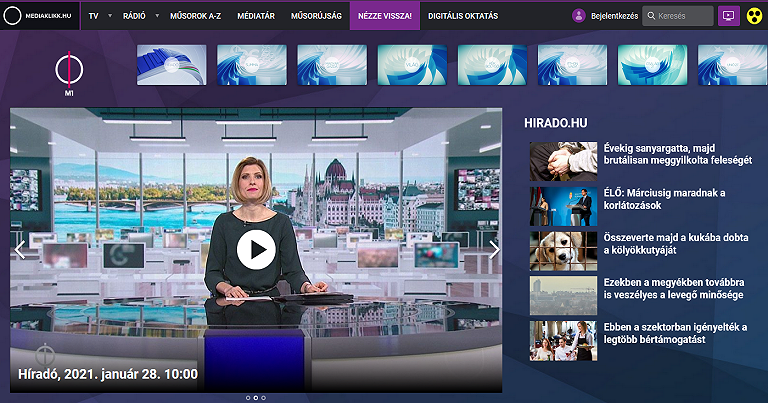Open the Világ show thumbnail
This screenshot has height=403, width=768.
coord(412,65)
